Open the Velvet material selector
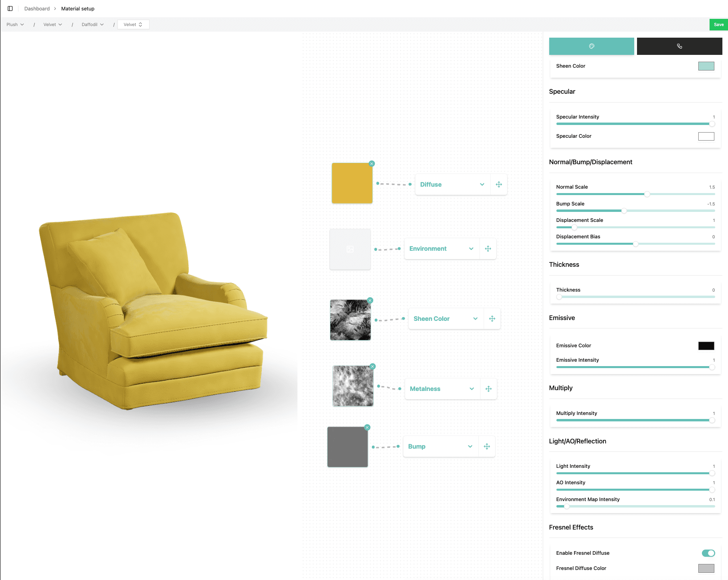 point(133,25)
